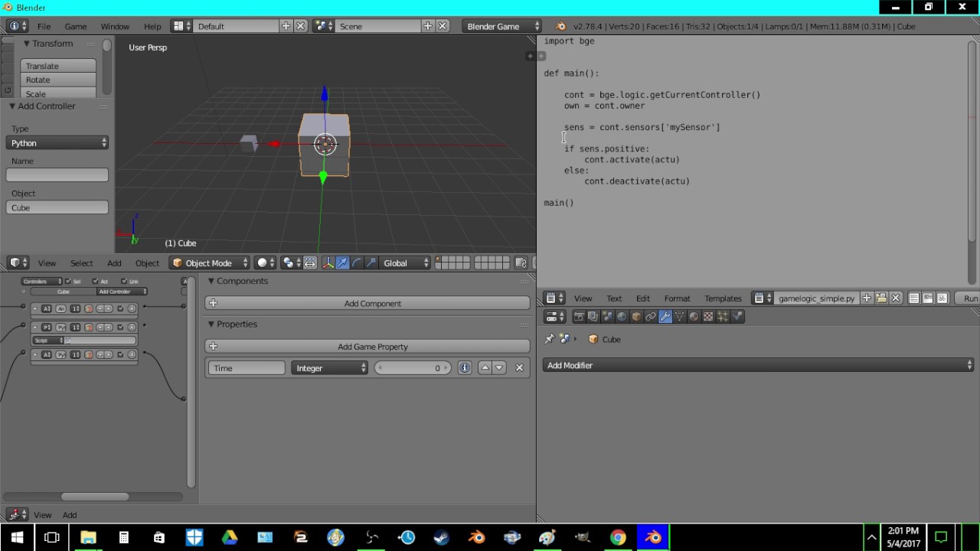
Task: Open the pivot point selector
Action: [291, 263]
